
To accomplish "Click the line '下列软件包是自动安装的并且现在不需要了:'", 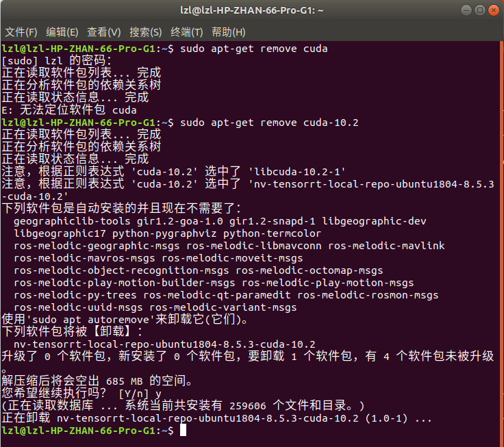I will (x=121, y=209).
